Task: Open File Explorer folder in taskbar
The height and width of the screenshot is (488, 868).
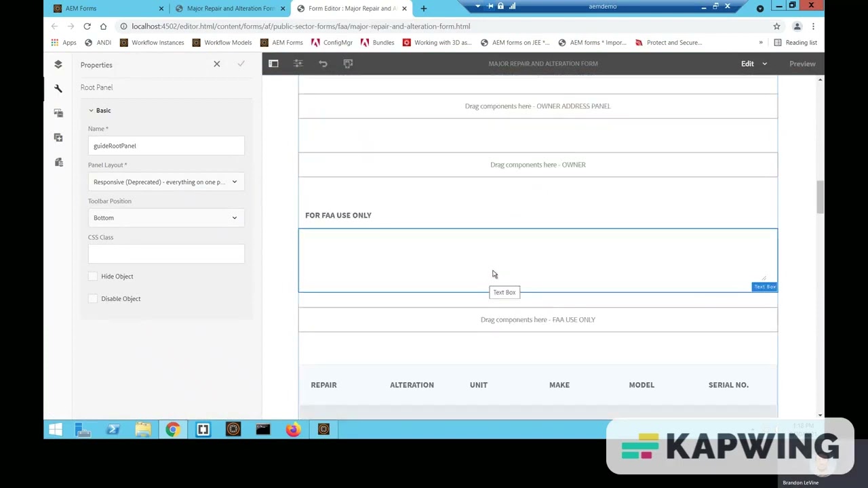Action: point(143,429)
